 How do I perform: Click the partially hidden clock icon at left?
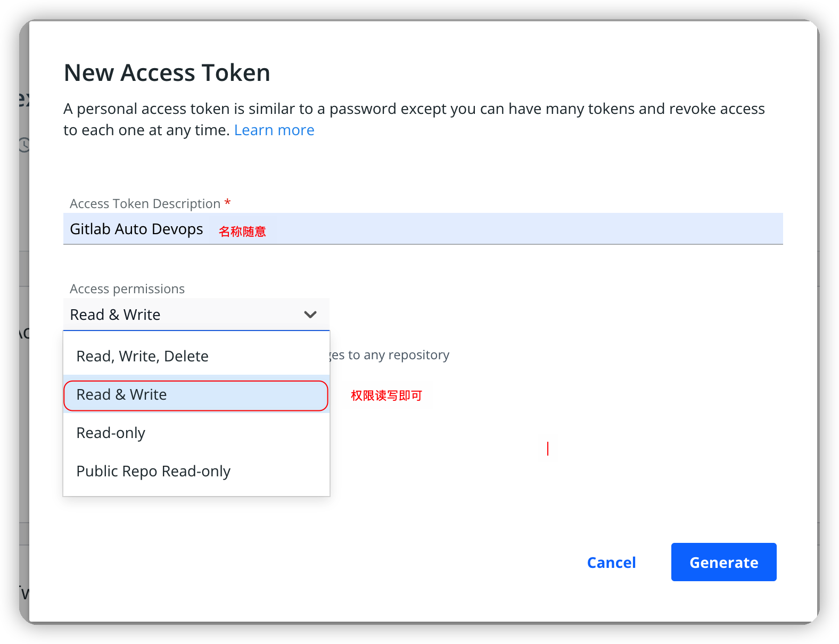24,145
